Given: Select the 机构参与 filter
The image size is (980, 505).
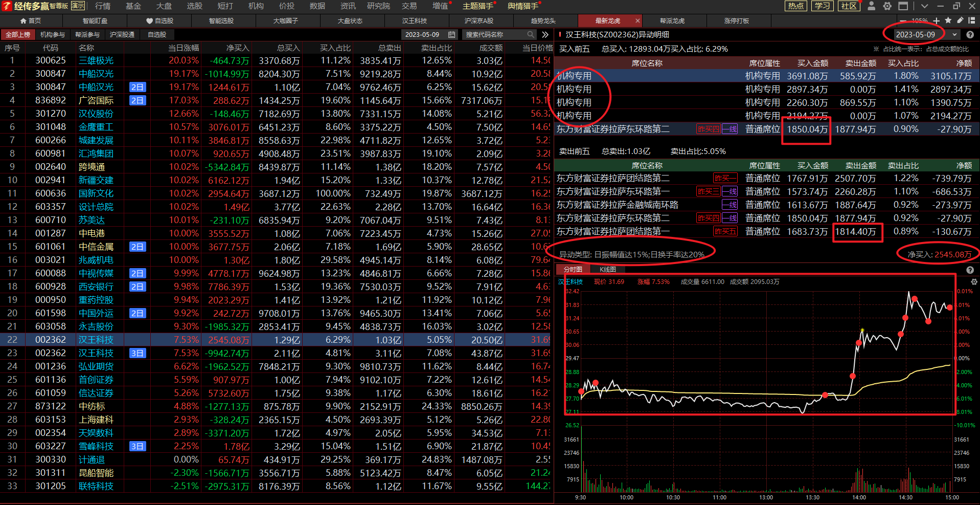Looking at the screenshot, I should tap(53, 34).
